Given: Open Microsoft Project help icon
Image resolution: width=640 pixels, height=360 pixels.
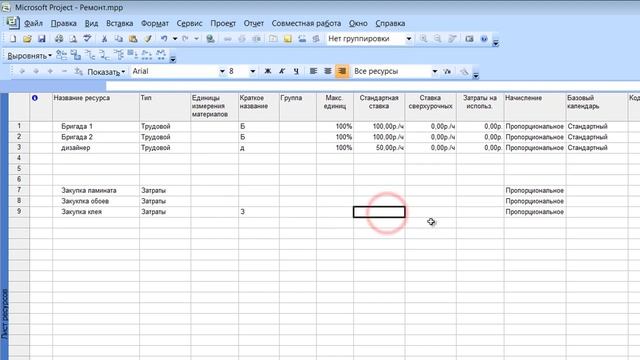Looking at the screenshot, I should pos(484,39).
